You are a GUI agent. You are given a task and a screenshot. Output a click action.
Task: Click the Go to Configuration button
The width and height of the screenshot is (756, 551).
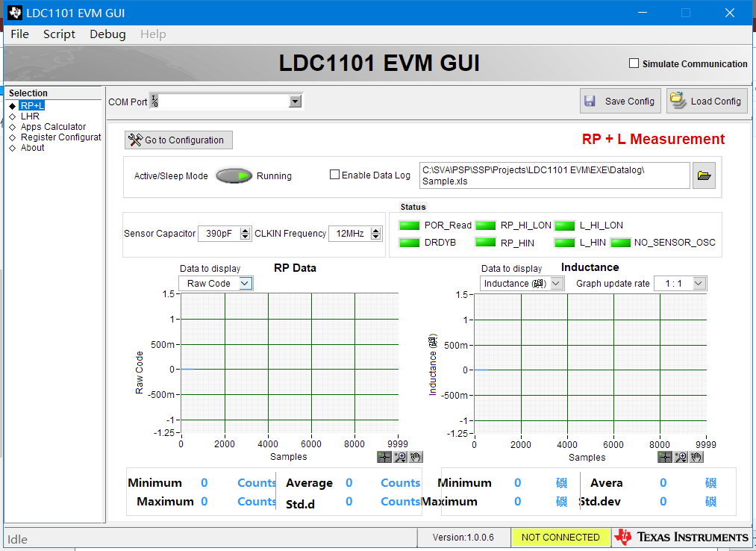tap(178, 140)
